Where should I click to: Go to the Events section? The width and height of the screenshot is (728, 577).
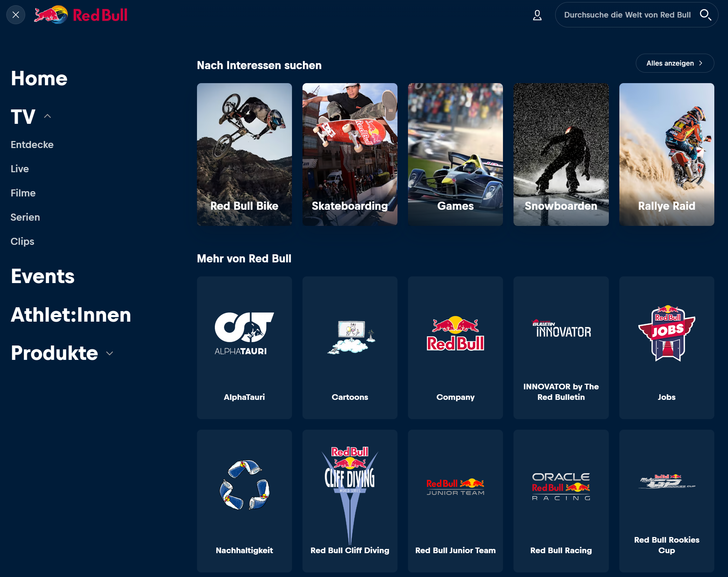[x=43, y=276]
